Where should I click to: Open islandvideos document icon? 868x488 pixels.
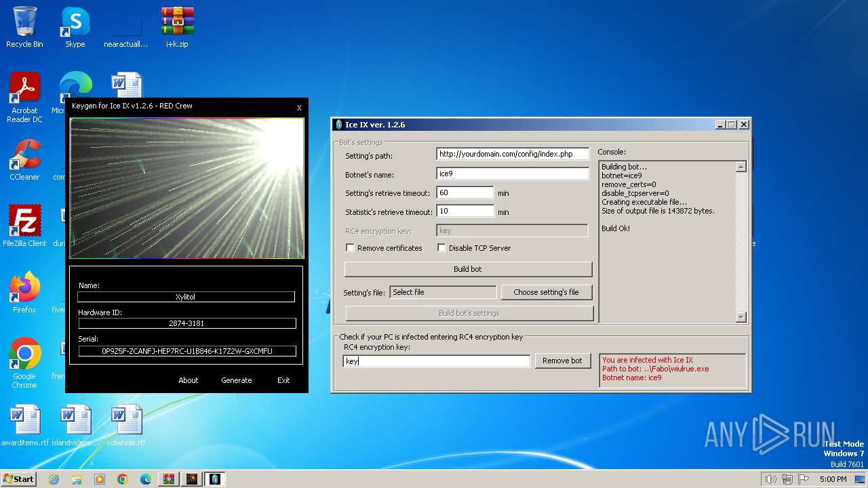(x=75, y=425)
